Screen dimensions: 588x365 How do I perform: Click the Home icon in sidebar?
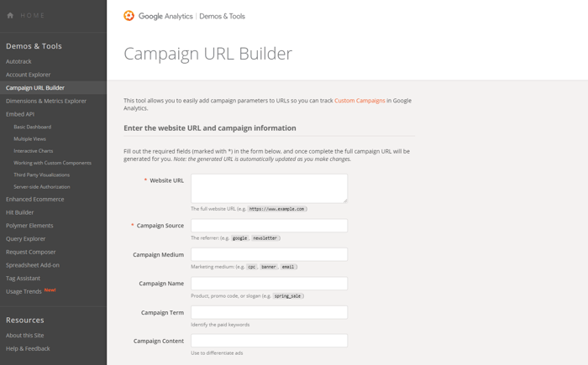click(10, 15)
